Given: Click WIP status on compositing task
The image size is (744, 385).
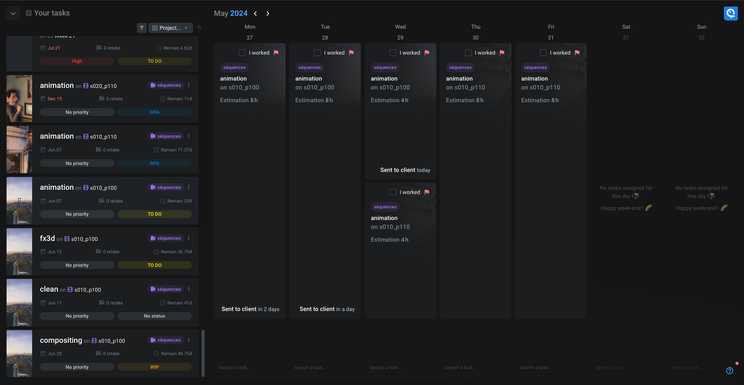Looking at the screenshot, I should pos(154,367).
